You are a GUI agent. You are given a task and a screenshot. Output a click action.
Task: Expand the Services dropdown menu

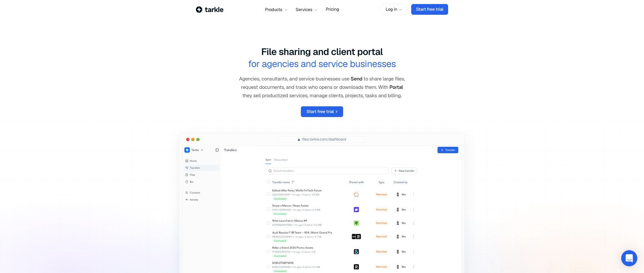306,10
